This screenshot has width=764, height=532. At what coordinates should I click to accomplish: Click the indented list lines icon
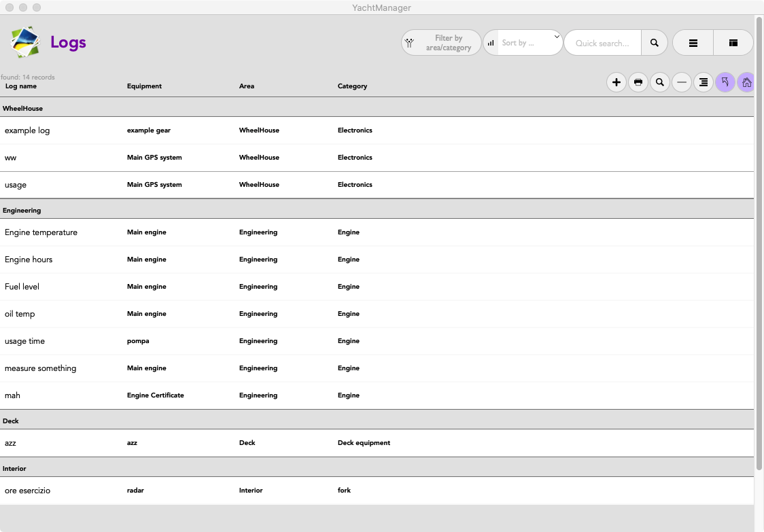[704, 83]
